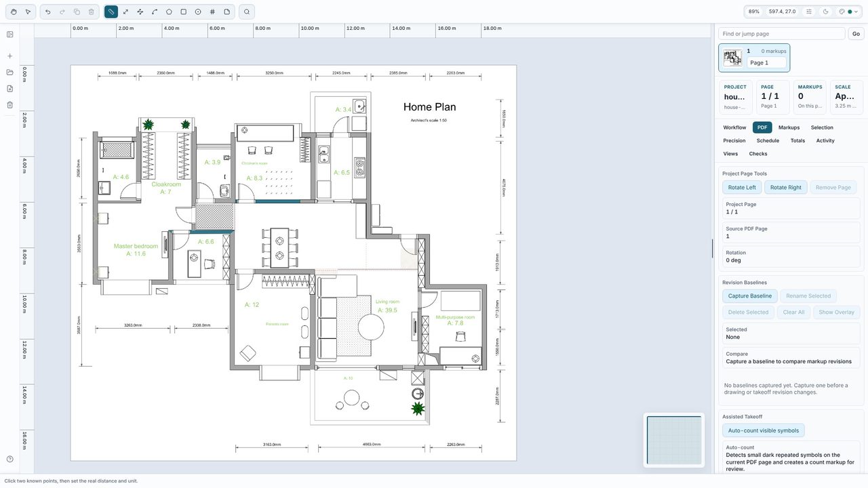Toggle dark mode with the moon icon
The image size is (868, 488).
tap(825, 12)
